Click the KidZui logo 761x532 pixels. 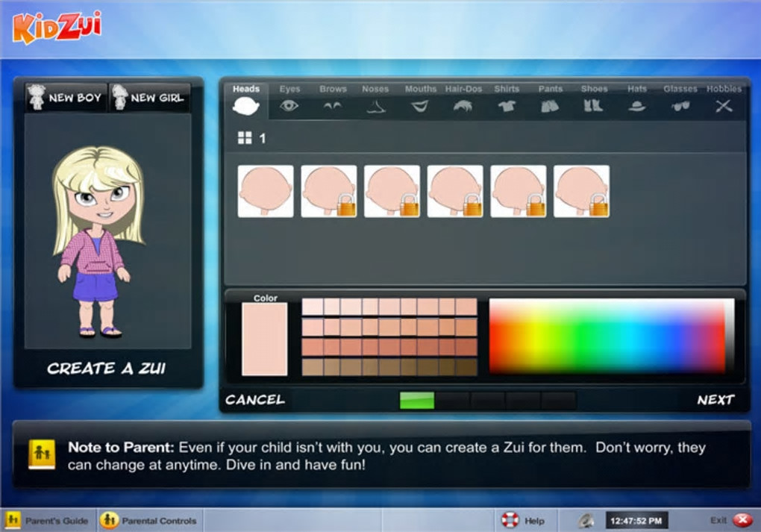tap(57, 27)
